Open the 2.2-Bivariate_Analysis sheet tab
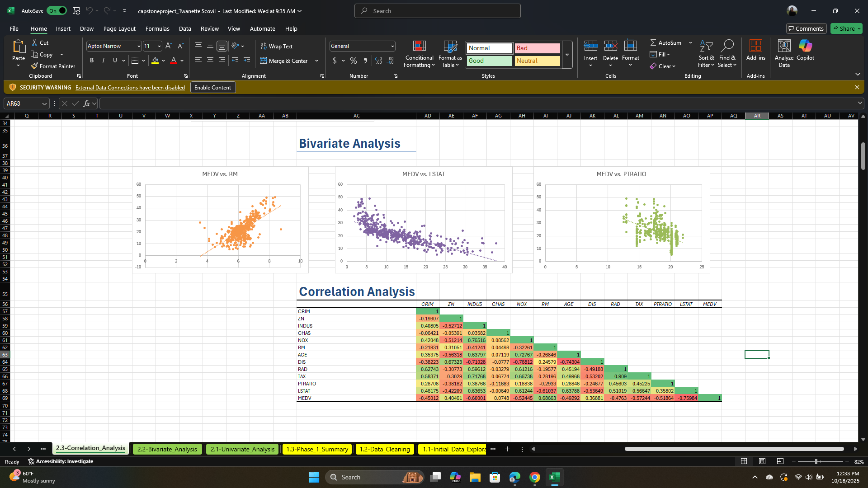 click(x=167, y=449)
